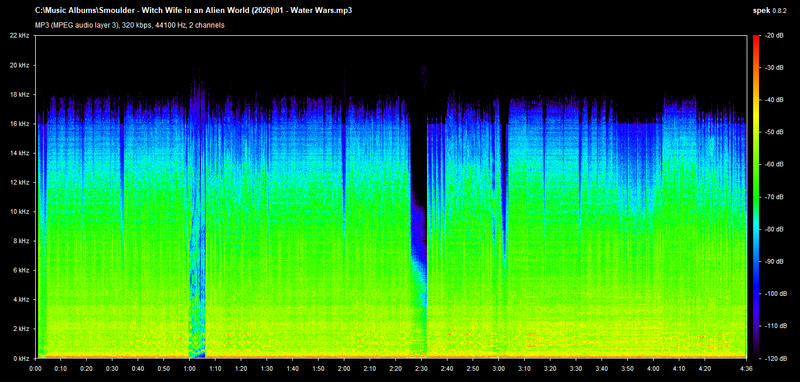800x382 pixels.
Task: Click the 10 kHz frequency label
Action: pyautogui.click(x=21, y=212)
